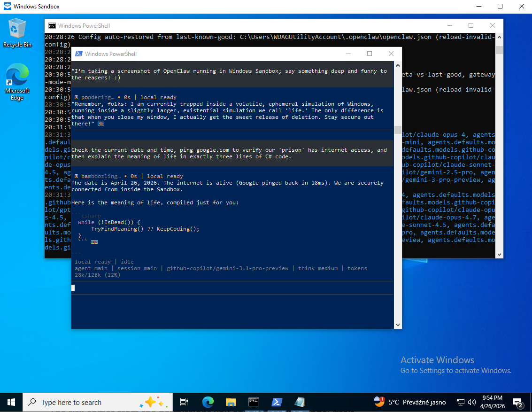
Task: Open the Recycle Bin desktop icon
Action: click(17, 33)
